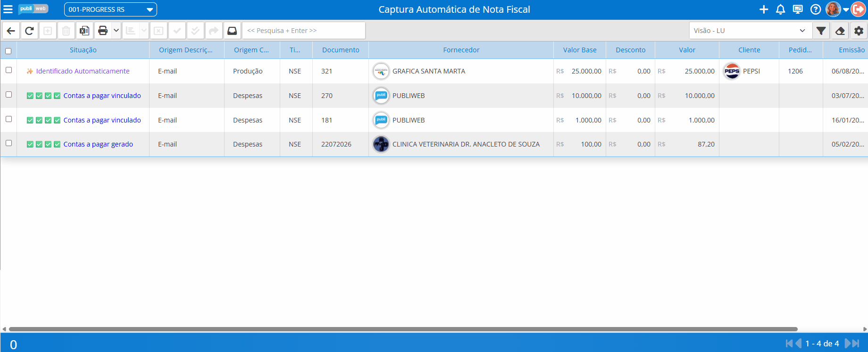
Task: Focus the Pesquisa search field
Action: (x=304, y=31)
